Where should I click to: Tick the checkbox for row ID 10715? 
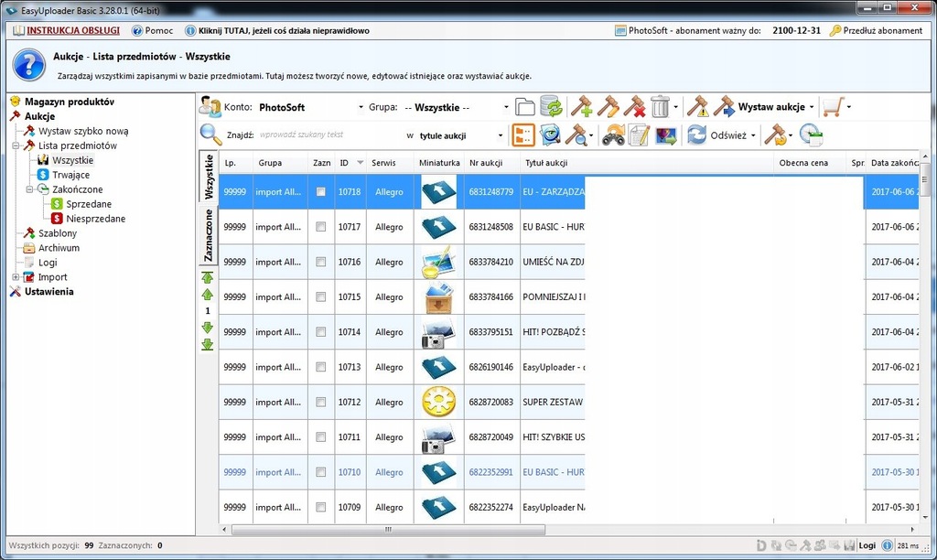[x=321, y=297]
